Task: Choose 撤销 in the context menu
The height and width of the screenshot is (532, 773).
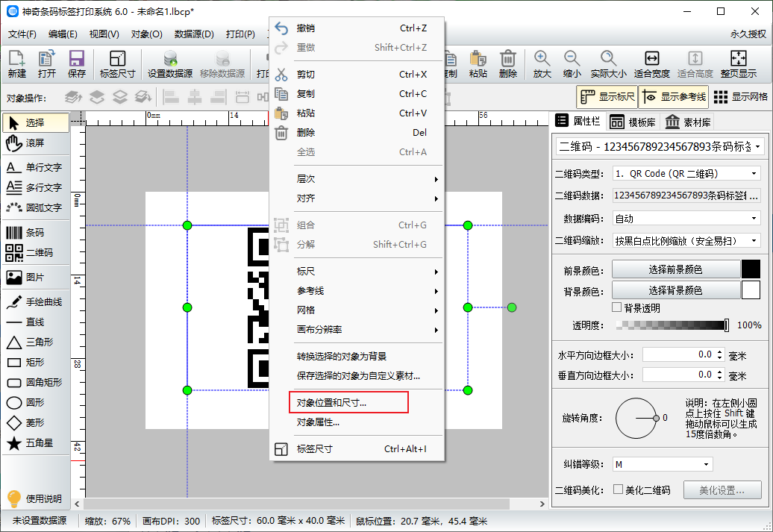Action: pos(357,28)
